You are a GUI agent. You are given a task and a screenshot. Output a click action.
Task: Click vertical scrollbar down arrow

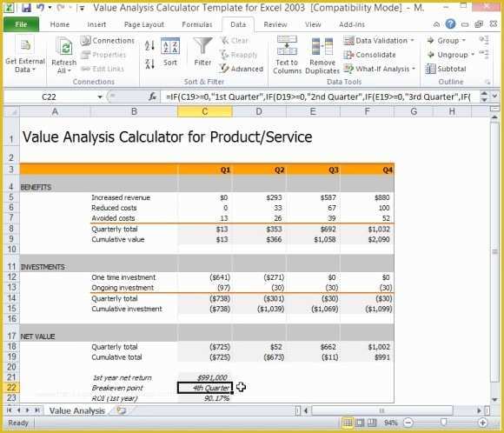(x=494, y=400)
